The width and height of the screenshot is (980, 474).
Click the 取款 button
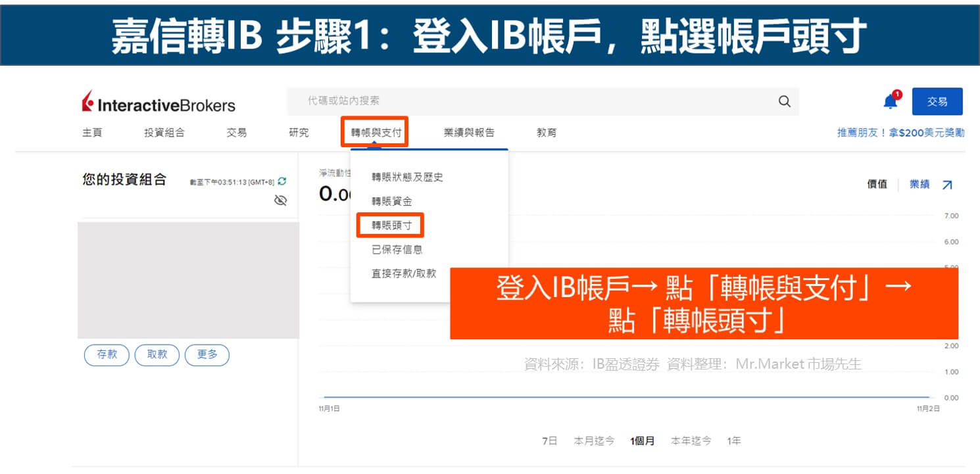pos(157,354)
